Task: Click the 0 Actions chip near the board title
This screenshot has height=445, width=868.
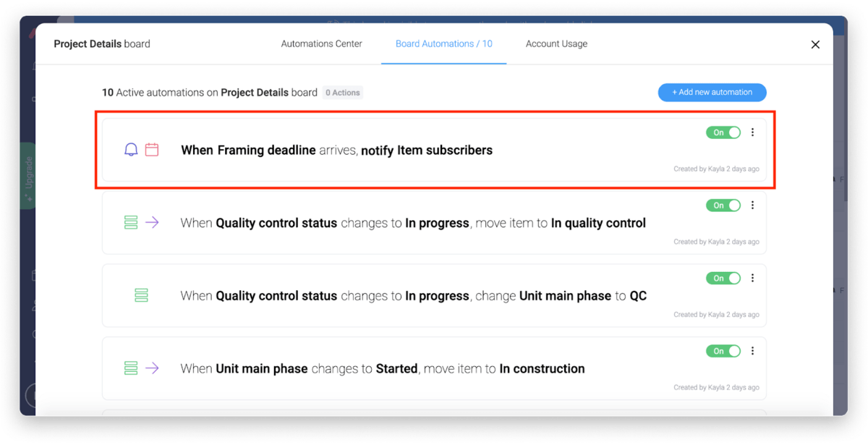Action: click(x=342, y=93)
